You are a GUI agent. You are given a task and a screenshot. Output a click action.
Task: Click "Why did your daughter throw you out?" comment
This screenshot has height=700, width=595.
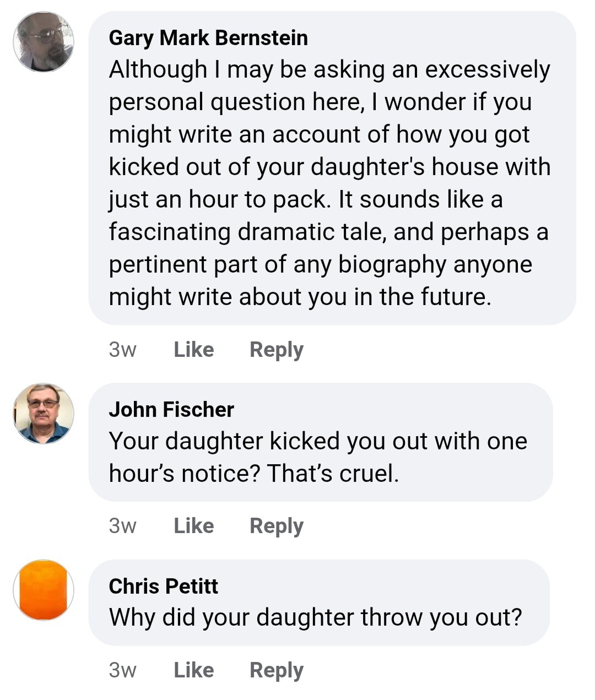pyautogui.click(x=315, y=617)
